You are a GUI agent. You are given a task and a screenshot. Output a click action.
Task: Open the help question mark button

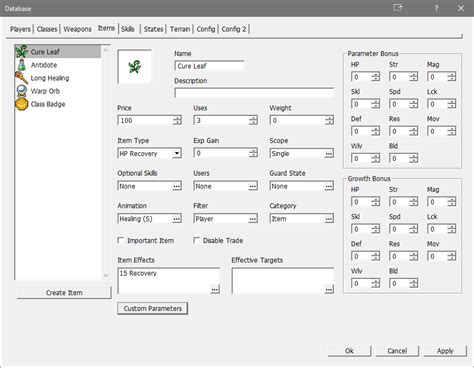[x=436, y=8]
